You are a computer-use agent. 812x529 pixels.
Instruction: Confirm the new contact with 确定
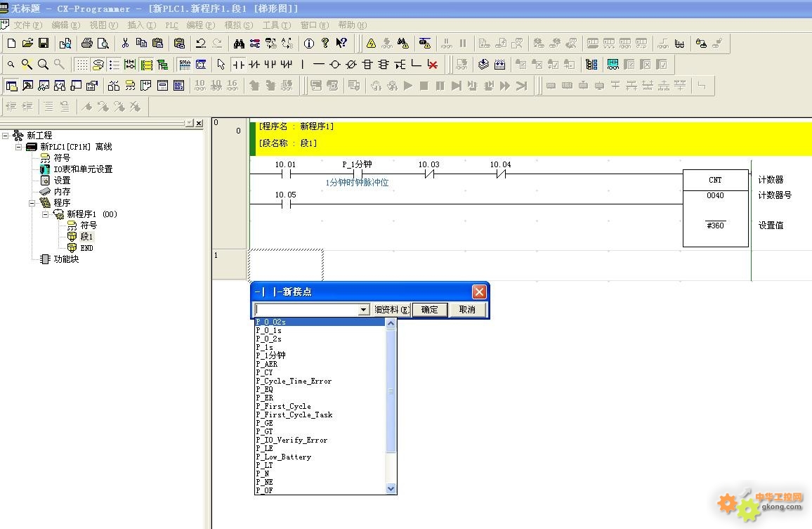(430, 310)
